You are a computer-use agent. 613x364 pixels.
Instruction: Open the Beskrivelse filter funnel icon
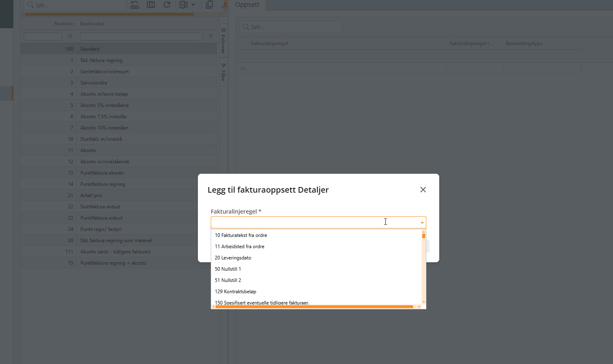(x=210, y=37)
